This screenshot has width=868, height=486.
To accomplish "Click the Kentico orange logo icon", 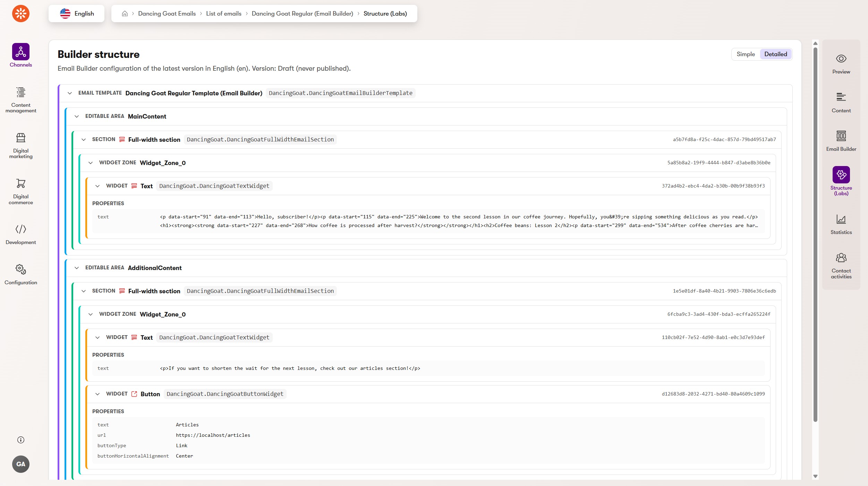I will pyautogui.click(x=21, y=14).
